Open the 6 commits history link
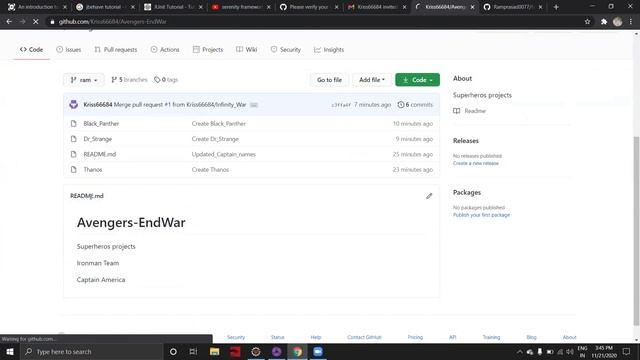 pyautogui.click(x=415, y=104)
